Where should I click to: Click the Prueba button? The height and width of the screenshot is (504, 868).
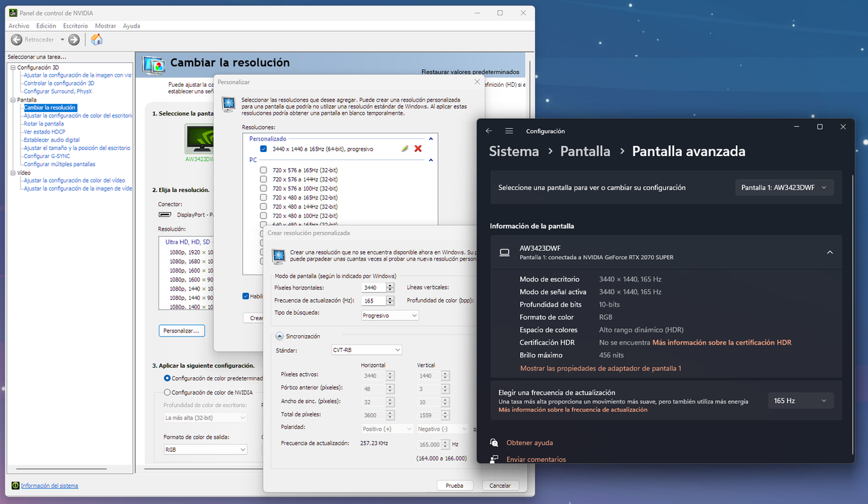[454, 486]
